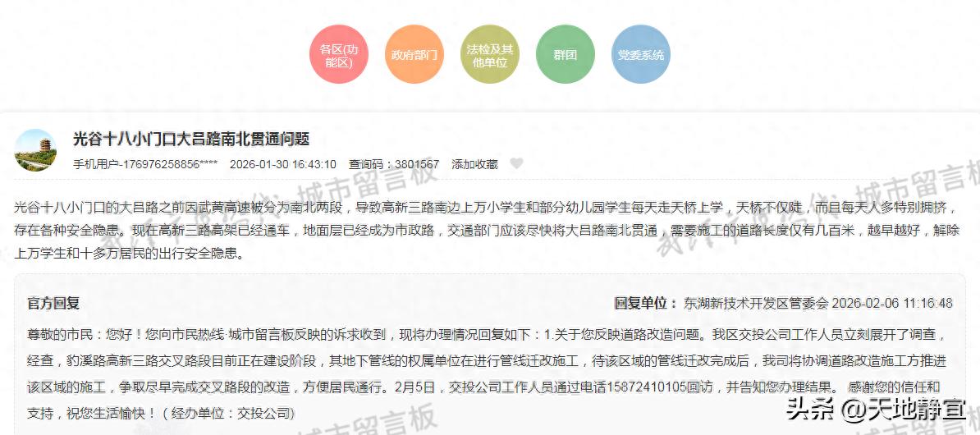This screenshot has height=435, width=980.
Task: Open the 法检及其他单位 category circle
Action: coord(489,55)
